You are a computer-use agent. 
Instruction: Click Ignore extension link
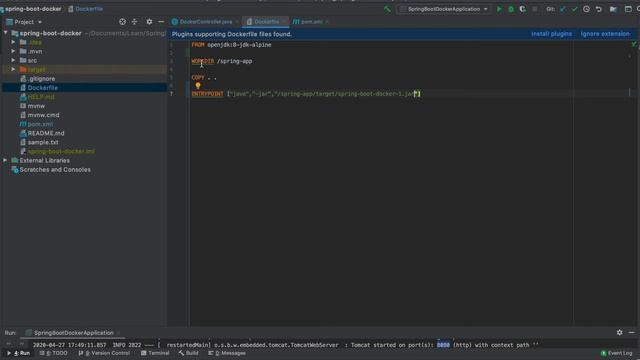(605, 34)
